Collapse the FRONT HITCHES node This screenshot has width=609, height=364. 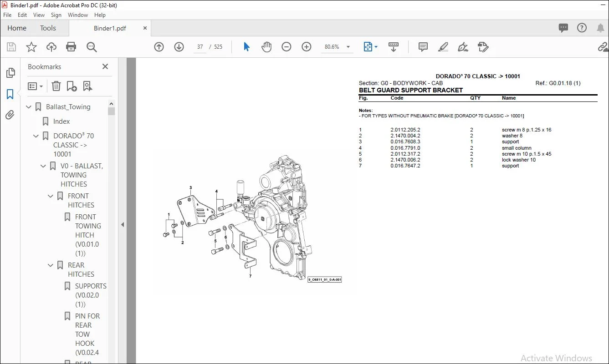click(51, 196)
